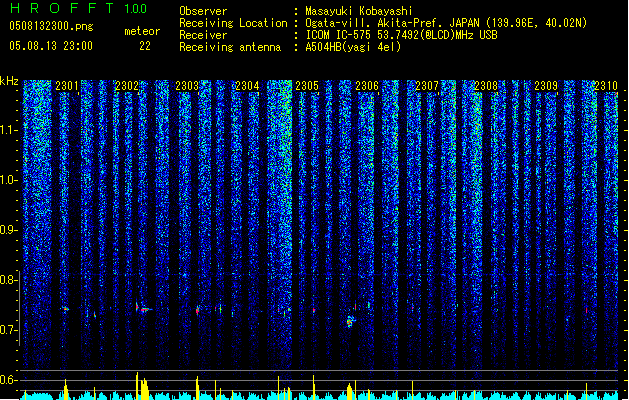Click the Receiving Location value text
Image resolution: width=629 pixels, height=400 pixels.
[x=446, y=23]
